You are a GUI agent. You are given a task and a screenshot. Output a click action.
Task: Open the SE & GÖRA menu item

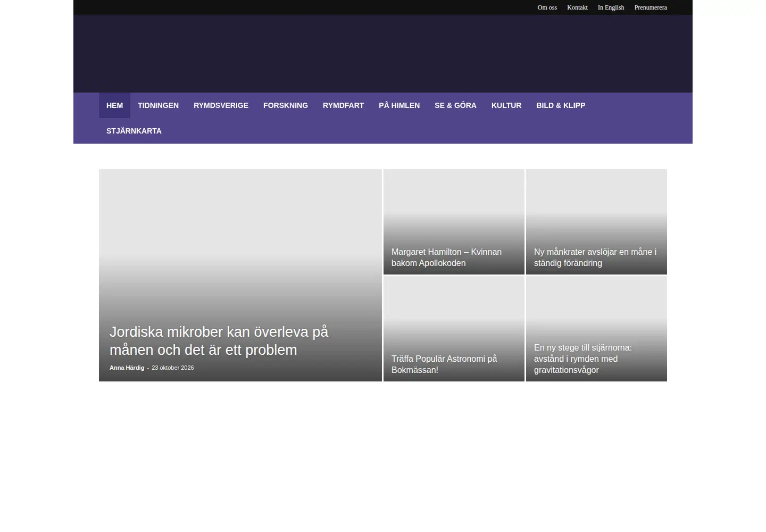[x=455, y=105]
